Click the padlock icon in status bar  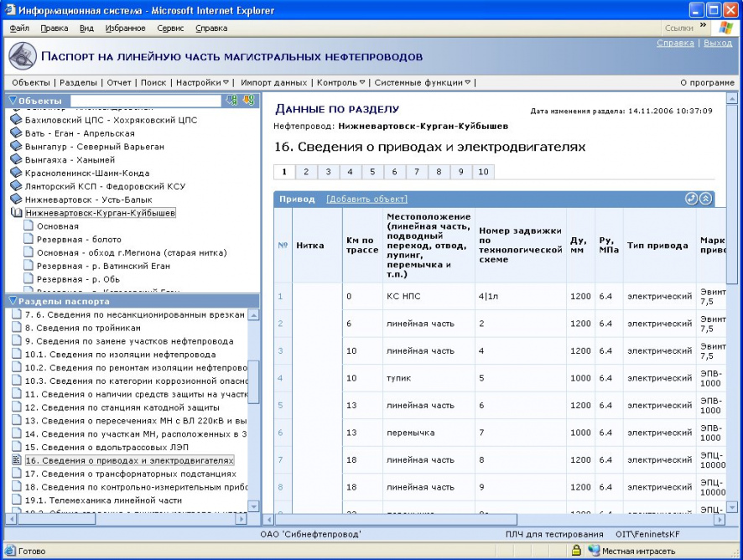(576, 551)
